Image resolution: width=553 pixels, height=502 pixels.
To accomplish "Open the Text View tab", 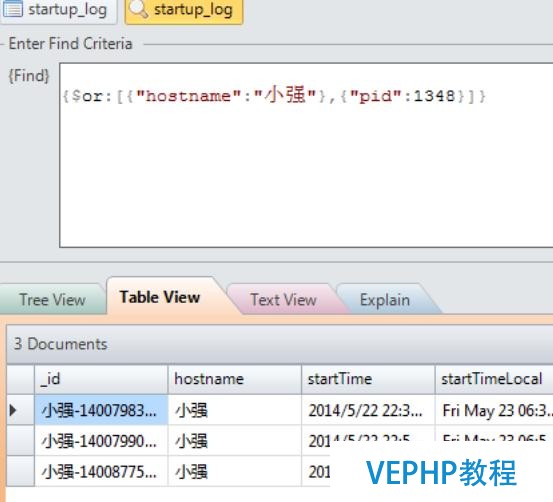I will point(284,300).
